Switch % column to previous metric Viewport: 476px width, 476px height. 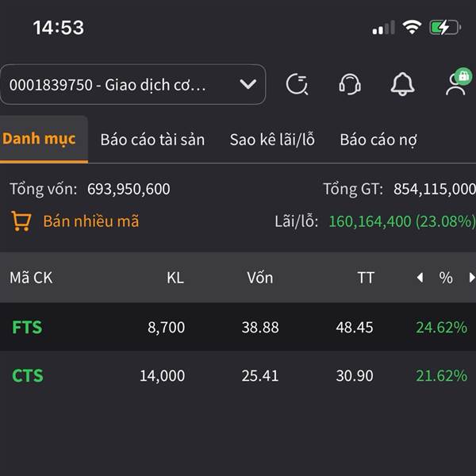point(420,278)
